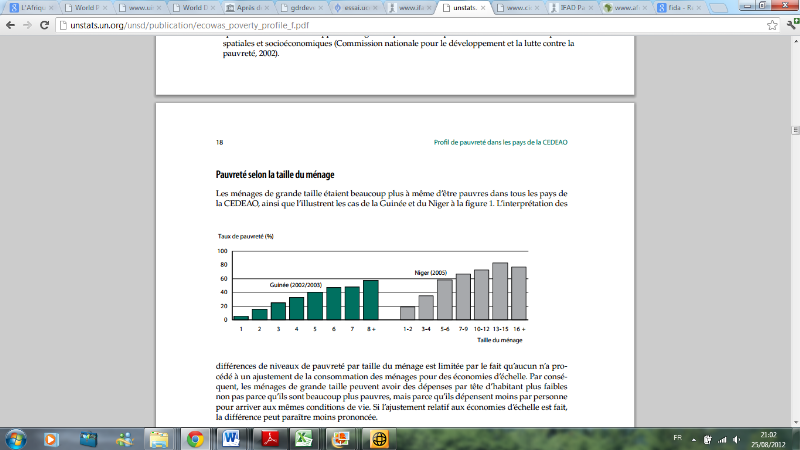
Task: Click the browser Forward arrow
Action: click(27, 25)
